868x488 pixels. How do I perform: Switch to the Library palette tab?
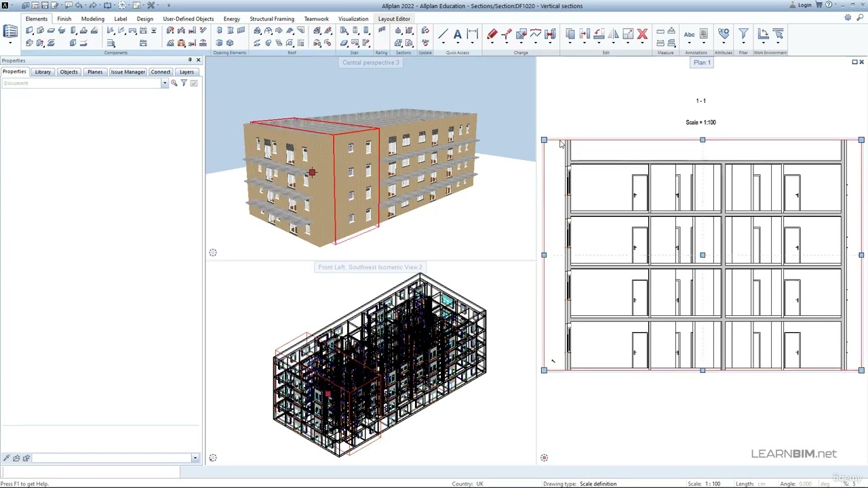(x=43, y=72)
